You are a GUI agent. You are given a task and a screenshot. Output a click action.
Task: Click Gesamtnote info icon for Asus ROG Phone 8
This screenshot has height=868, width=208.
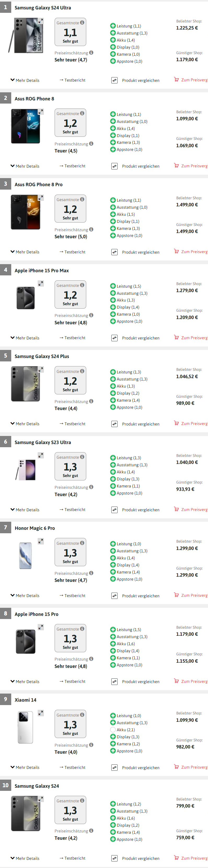82,114
